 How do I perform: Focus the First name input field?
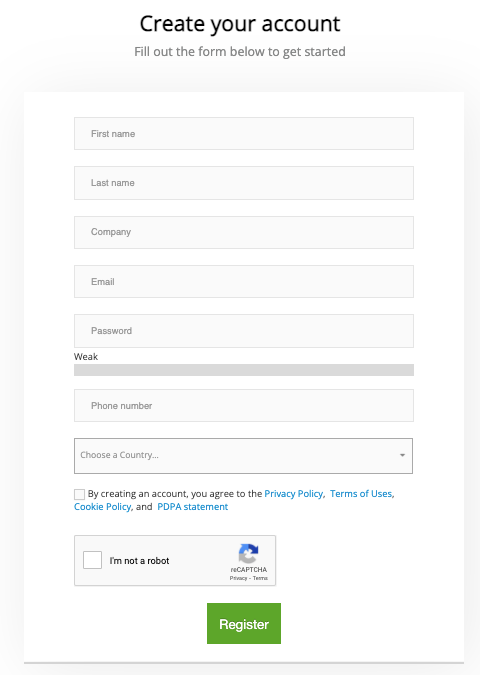pos(244,133)
